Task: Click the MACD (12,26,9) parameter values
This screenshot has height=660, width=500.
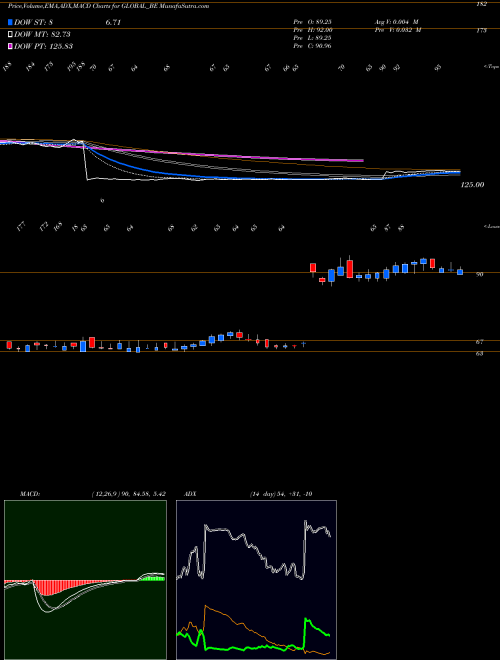Action: [129, 494]
